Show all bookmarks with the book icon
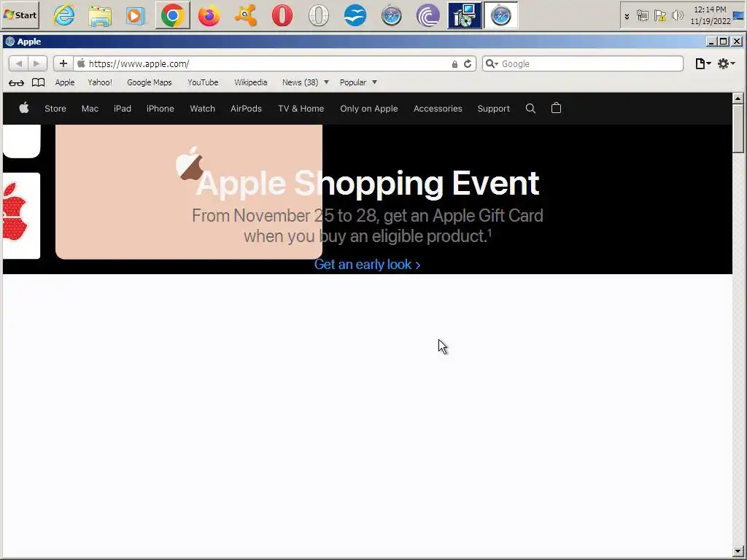Screen dimensions: 747x560 click(x=38, y=82)
